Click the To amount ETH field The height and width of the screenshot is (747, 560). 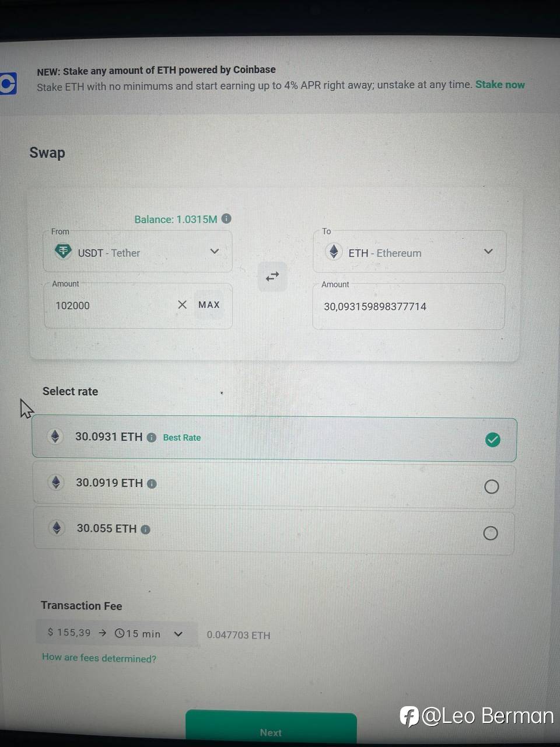(x=408, y=307)
